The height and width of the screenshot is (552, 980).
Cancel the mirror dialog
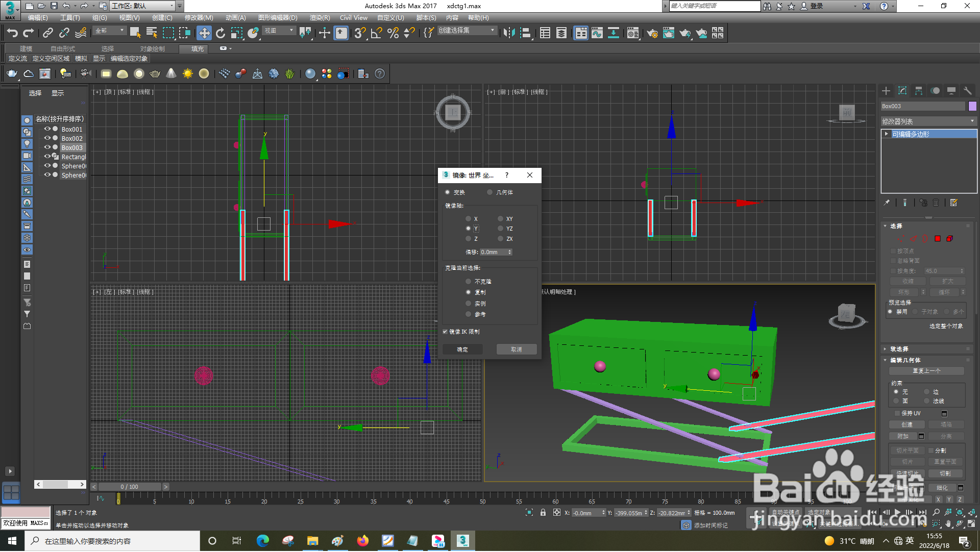coord(516,349)
